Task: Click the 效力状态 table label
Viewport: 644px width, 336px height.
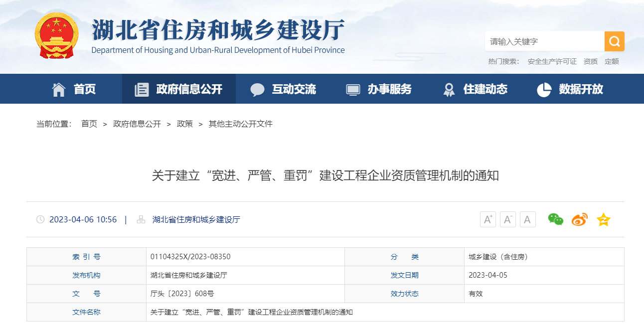Action: 405,294
